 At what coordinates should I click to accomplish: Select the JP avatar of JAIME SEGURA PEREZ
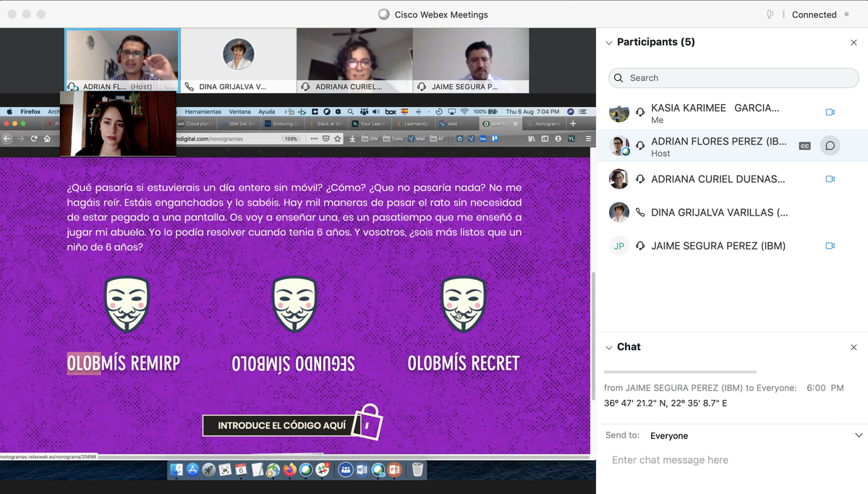[618, 246]
